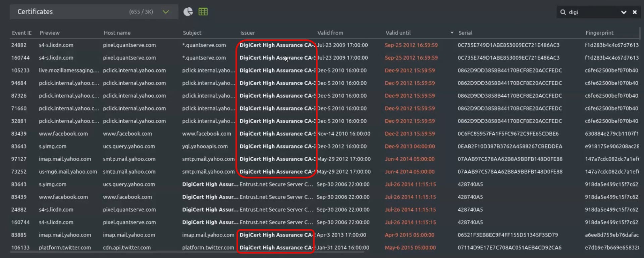The height and width of the screenshot is (258, 644).
Task: Click serial 0C6FC85957FA1F5FC9672C9FE65CDBE6
Action: click(508, 134)
